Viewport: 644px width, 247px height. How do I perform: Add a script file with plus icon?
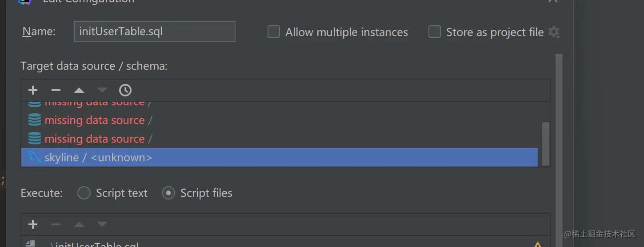[33, 224]
